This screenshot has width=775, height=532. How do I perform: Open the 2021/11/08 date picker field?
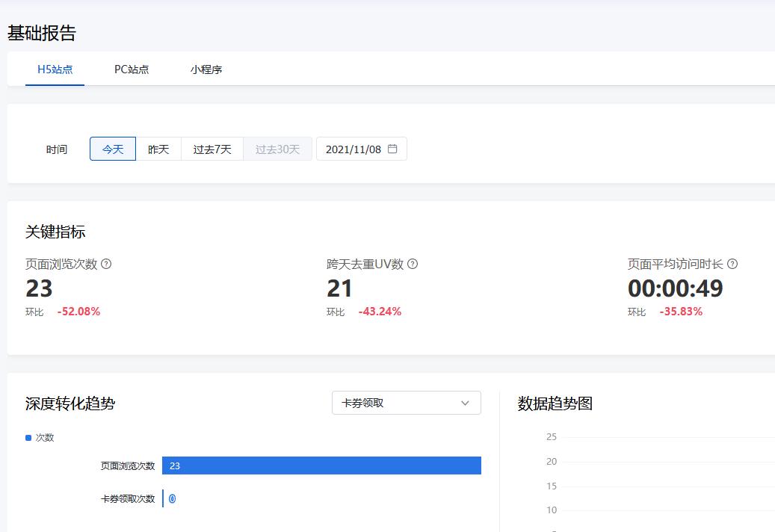point(361,149)
